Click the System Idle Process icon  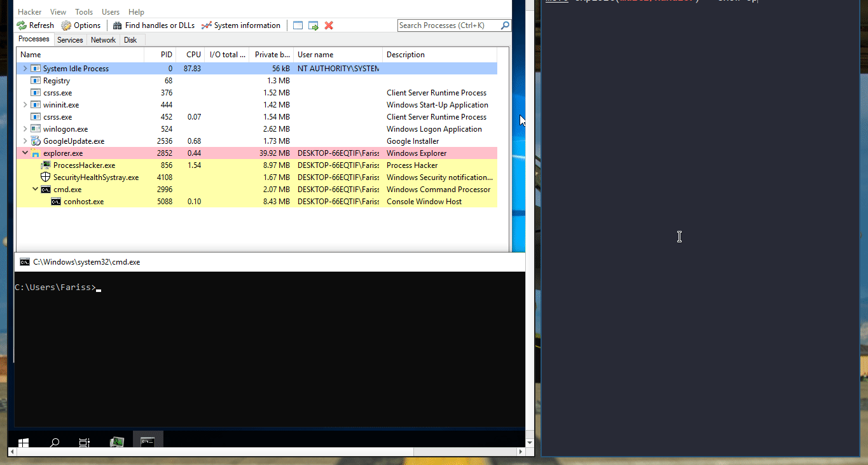(36, 69)
